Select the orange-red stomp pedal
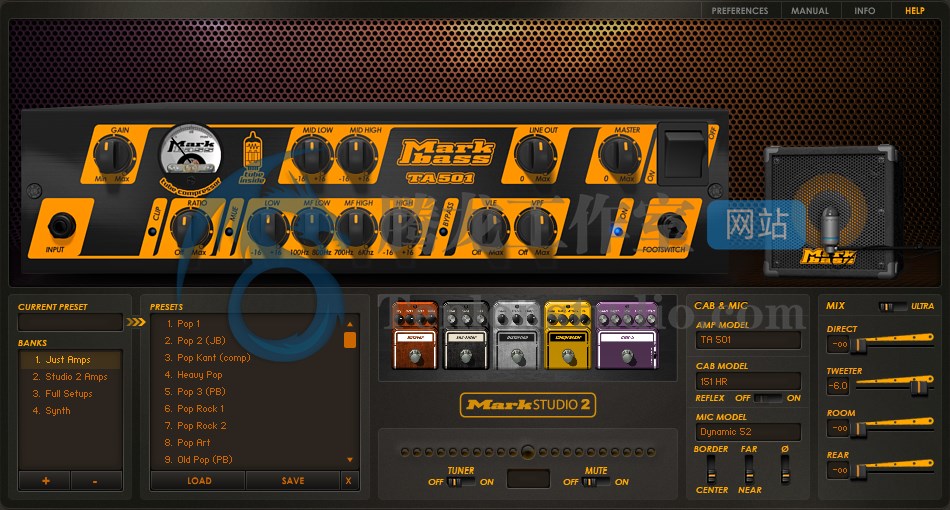This screenshot has height=510, width=950. 414,335
